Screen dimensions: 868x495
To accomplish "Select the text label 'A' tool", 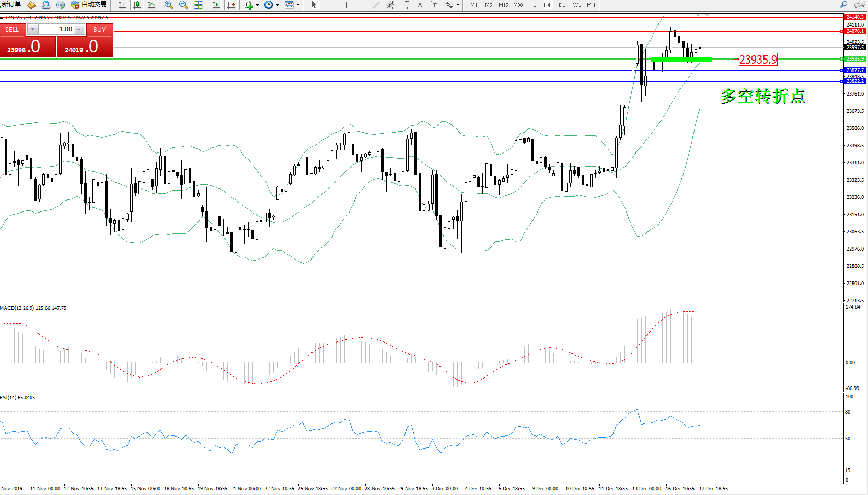I will pyautogui.click(x=420, y=5).
